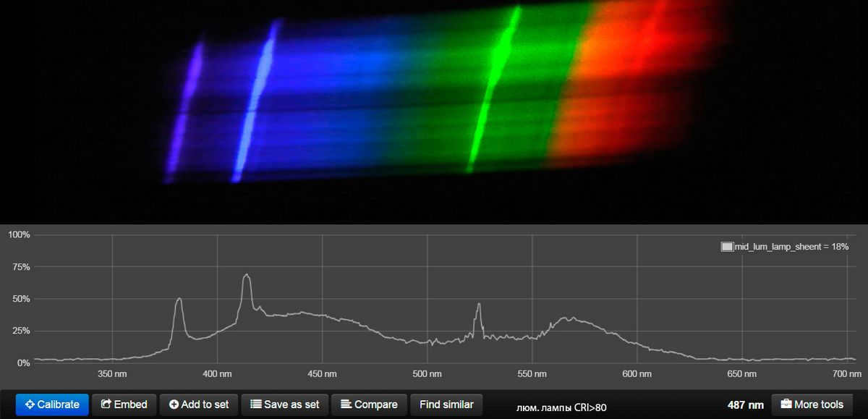868x419 pixels.
Task: Toggle the mid_lum_lamp_sheent legend swatch
Action: click(727, 247)
